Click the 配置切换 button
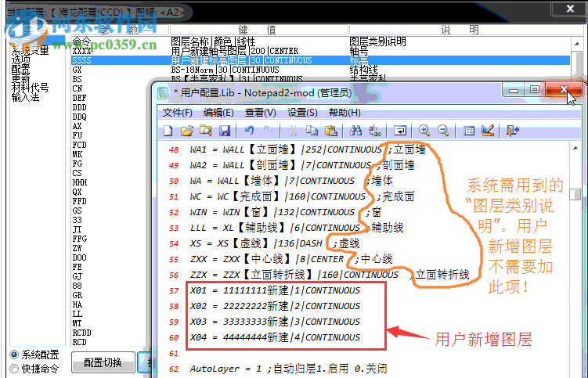 click(x=103, y=362)
